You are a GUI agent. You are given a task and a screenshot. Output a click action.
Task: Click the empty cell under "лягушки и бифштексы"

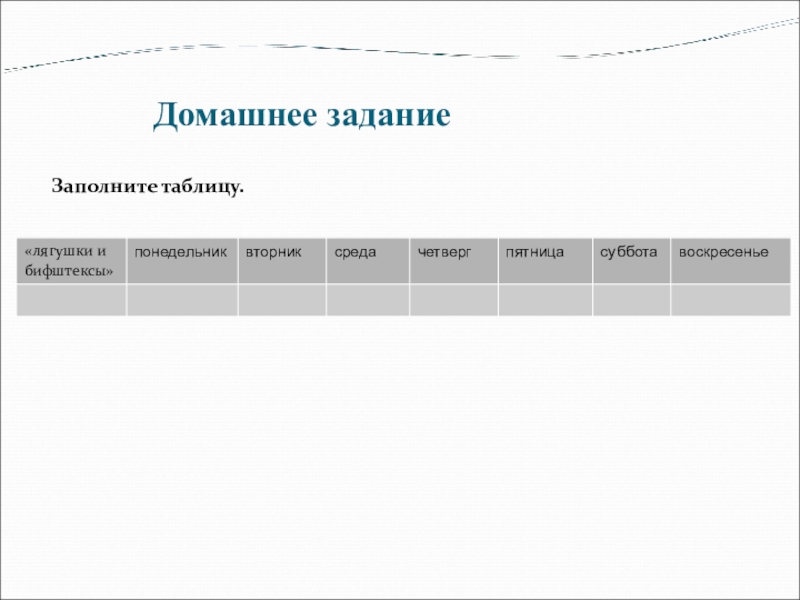point(71,300)
